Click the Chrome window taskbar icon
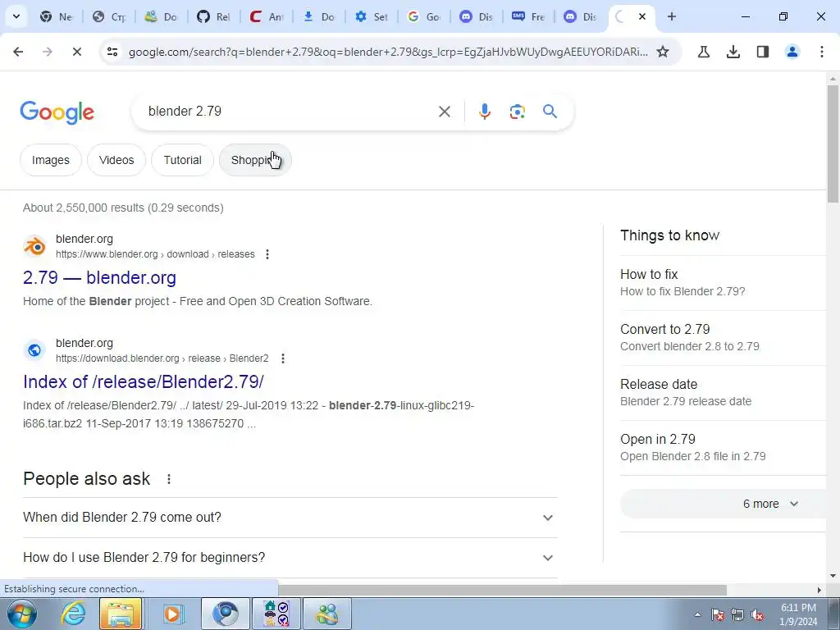The image size is (840, 630). 225,614
